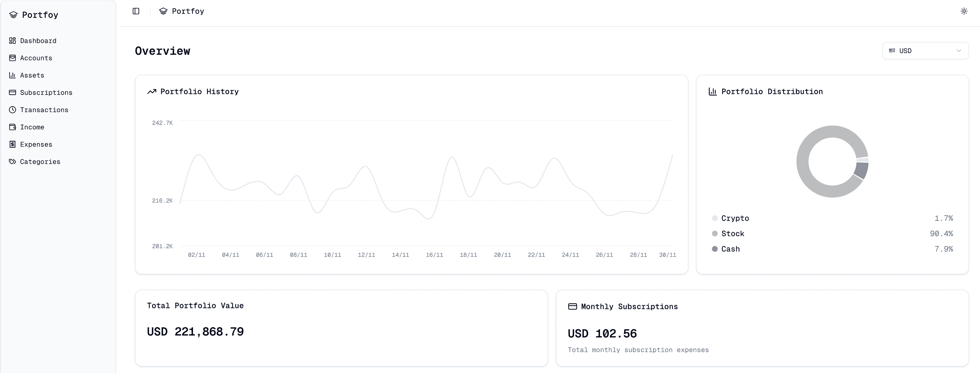This screenshot has width=980, height=373.
Task: Click the Income wallet icon
Action: [x=13, y=127]
